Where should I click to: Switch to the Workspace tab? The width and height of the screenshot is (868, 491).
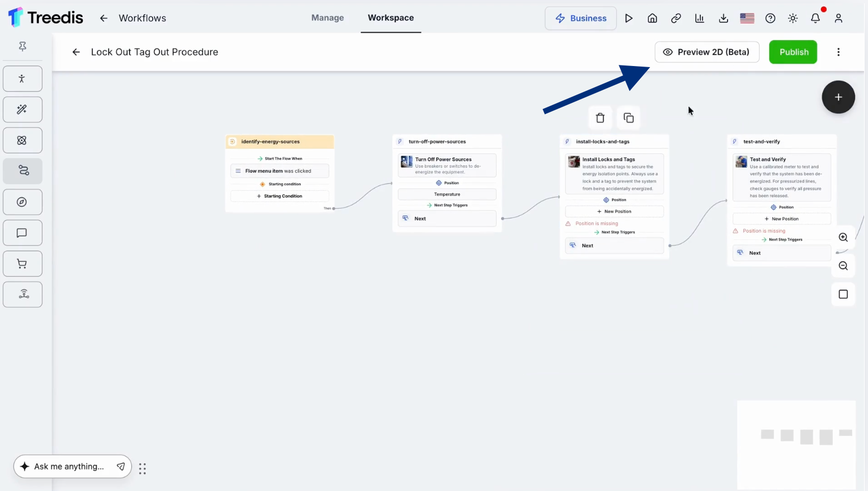[391, 17]
